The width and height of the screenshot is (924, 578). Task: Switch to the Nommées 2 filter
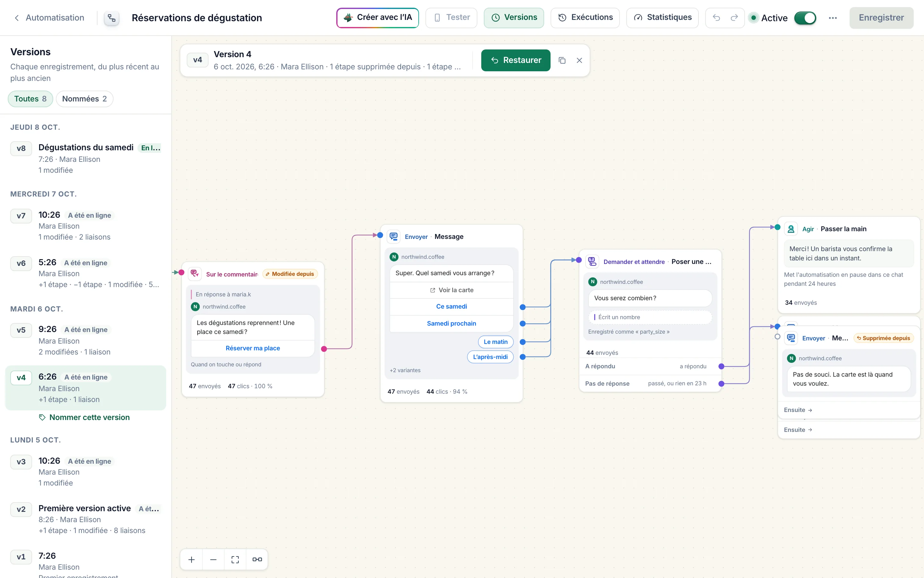pyautogui.click(x=84, y=99)
